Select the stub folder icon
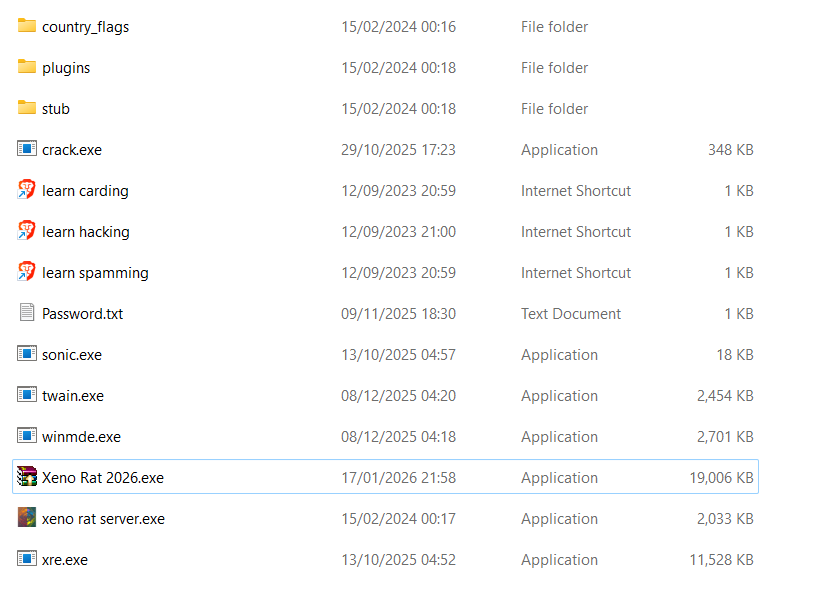This screenshot has width=826, height=611. (x=27, y=108)
